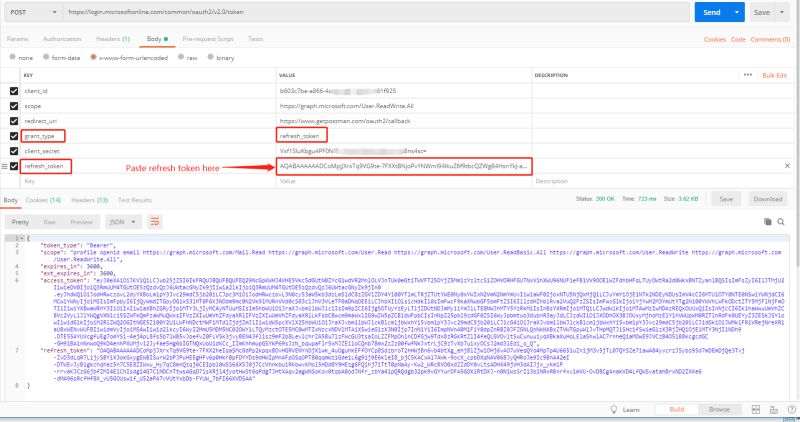800x422 pixels.
Task: Toggle the wrap lines icon
Action: click(155, 221)
